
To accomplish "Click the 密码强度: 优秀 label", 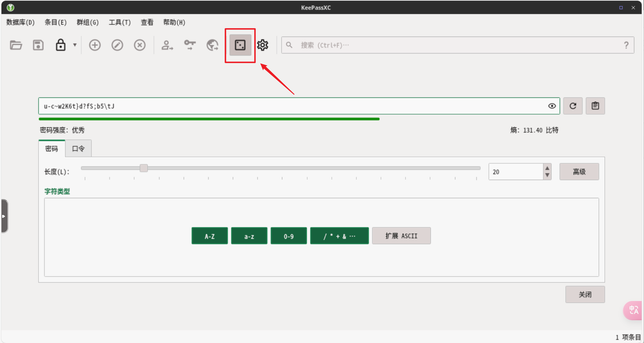I will 62,130.
